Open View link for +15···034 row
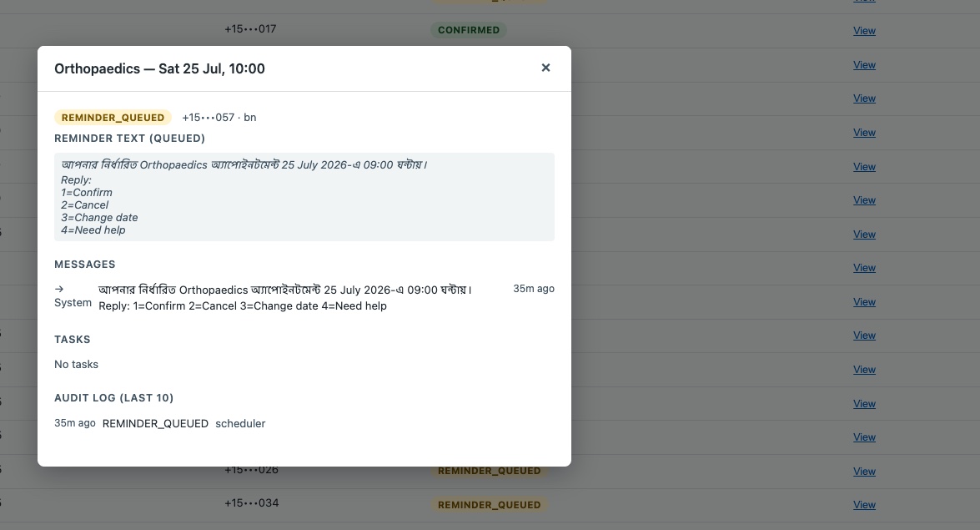The width and height of the screenshot is (980, 530). 864,505
